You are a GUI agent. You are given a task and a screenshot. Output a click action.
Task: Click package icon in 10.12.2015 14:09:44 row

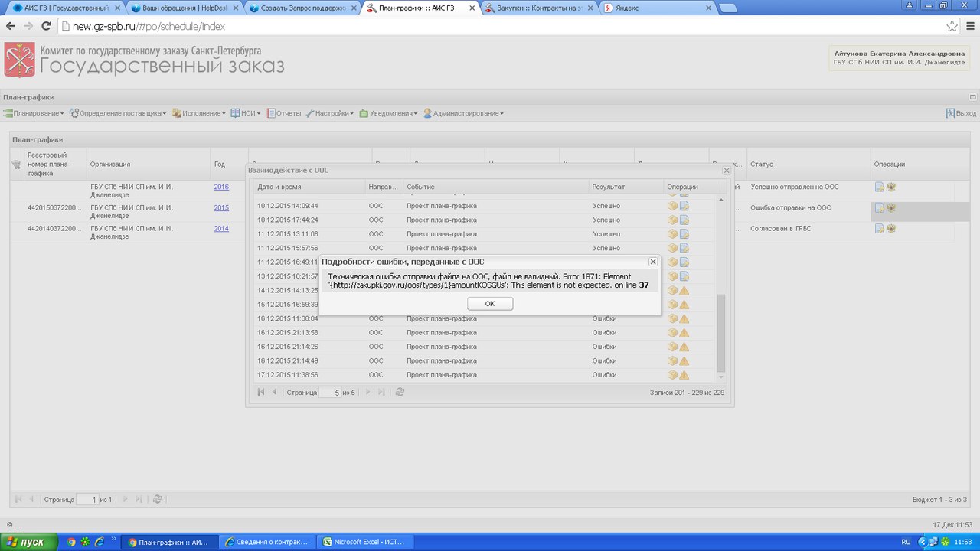coord(672,206)
